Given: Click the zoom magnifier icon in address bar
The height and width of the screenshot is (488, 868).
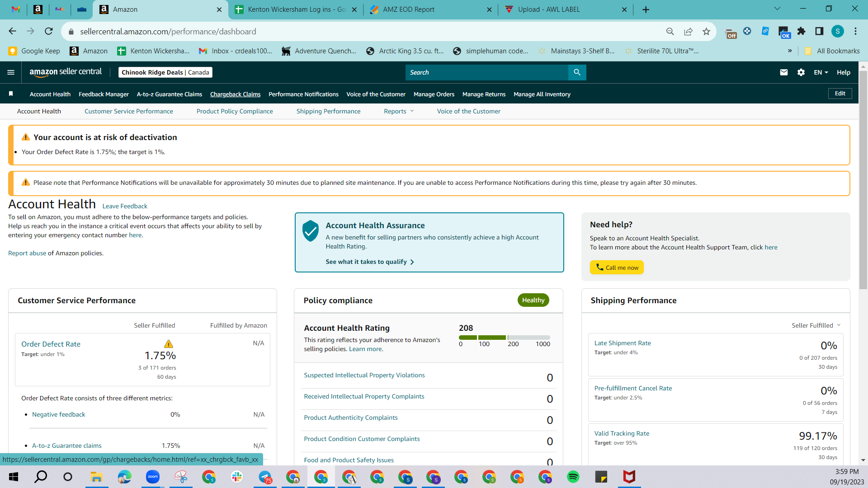Looking at the screenshot, I should pyautogui.click(x=670, y=31).
